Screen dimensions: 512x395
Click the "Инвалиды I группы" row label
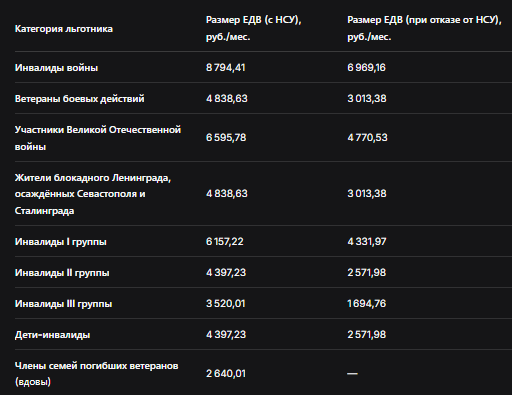[x=61, y=242]
